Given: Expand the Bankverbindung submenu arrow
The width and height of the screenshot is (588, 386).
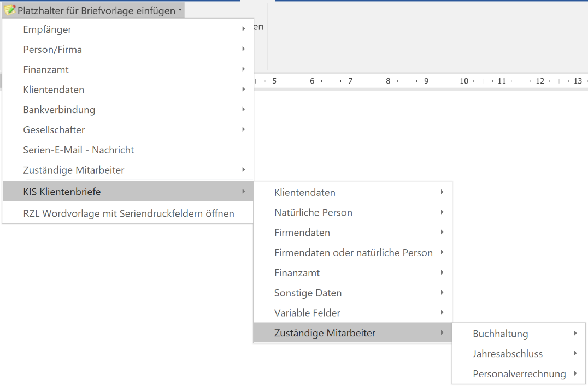Looking at the screenshot, I should coord(243,109).
